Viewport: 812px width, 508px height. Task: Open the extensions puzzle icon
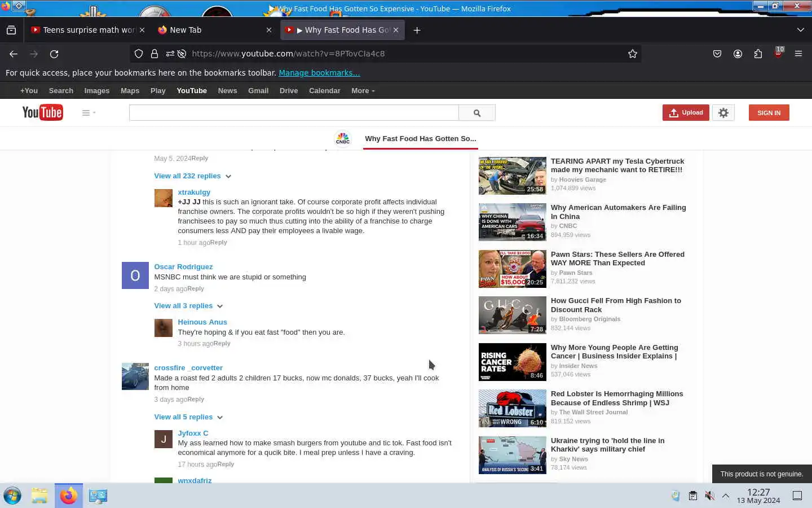coord(758,54)
